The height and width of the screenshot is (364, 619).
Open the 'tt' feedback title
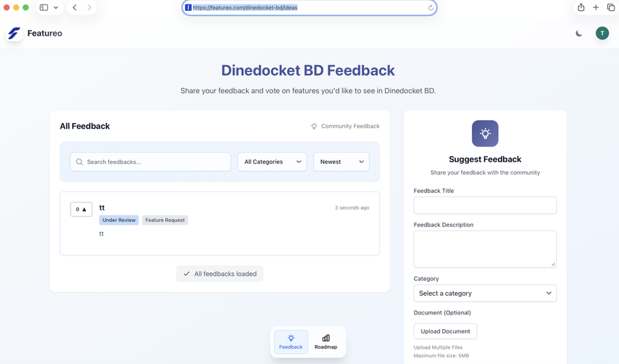(102, 207)
